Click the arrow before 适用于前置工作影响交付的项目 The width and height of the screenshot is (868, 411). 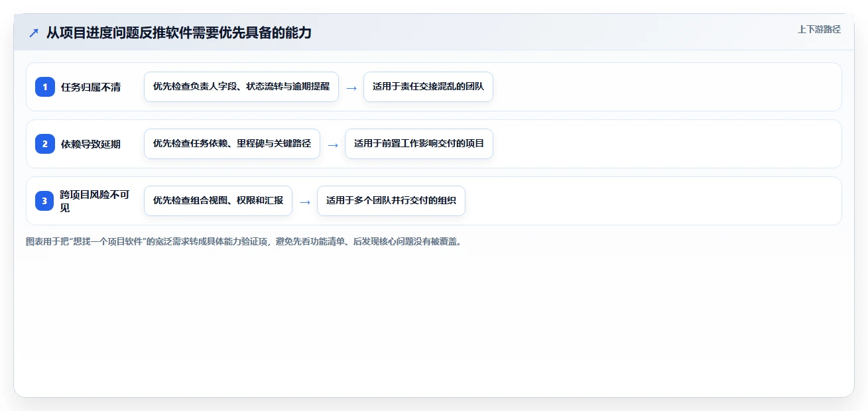(x=333, y=145)
